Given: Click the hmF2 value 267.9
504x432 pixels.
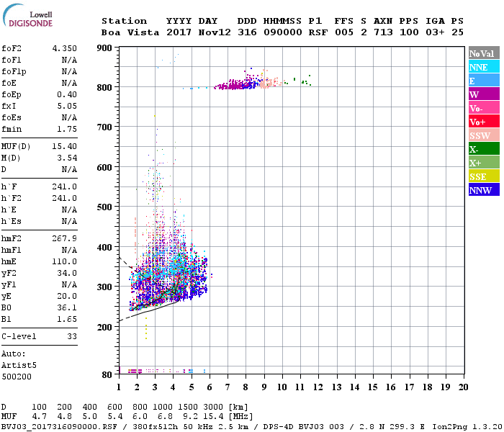Looking at the screenshot, I should point(65,238).
